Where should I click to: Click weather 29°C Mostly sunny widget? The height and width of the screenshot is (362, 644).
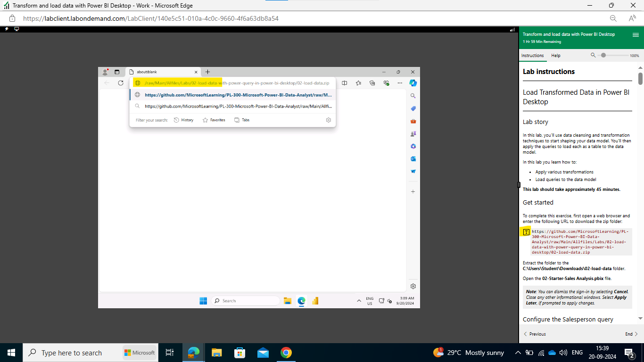[x=469, y=353]
